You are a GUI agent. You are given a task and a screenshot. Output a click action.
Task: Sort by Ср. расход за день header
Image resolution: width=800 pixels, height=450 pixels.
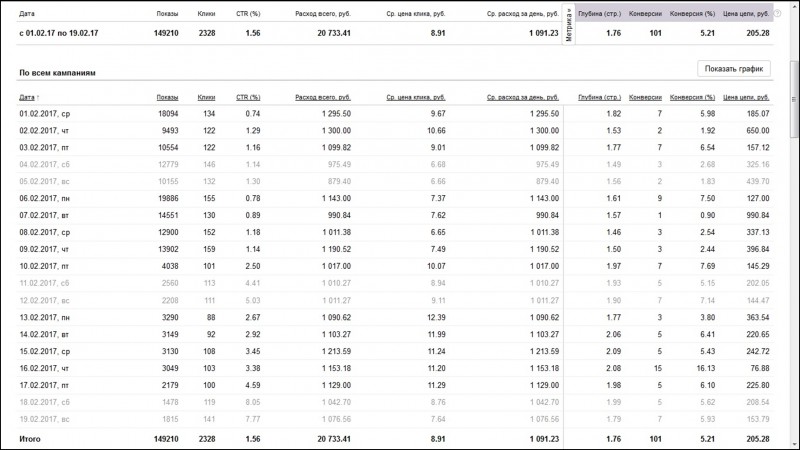point(523,97)
